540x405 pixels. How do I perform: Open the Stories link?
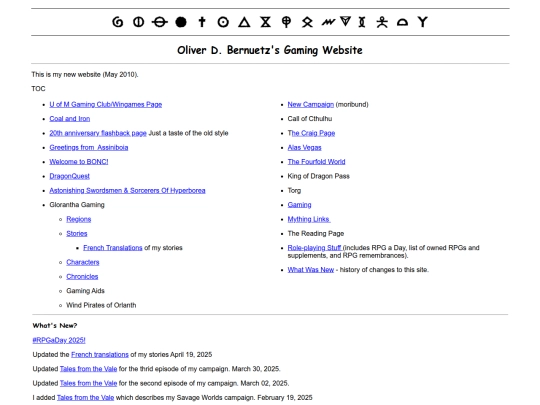coord(77,233)
